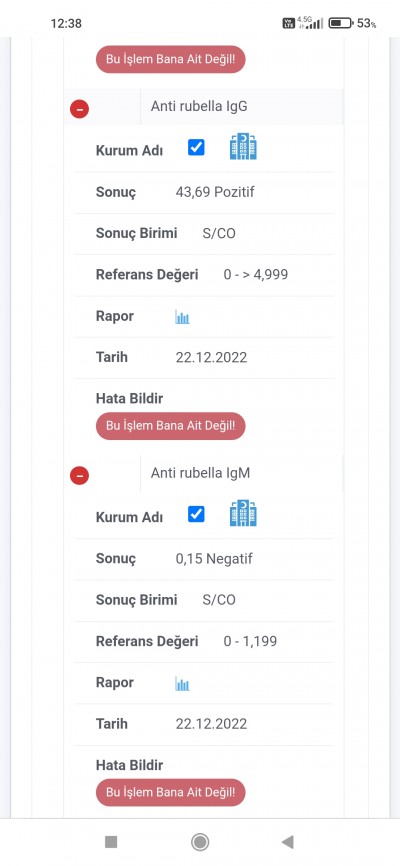400x866 pixels.
Task: Tap Android recent apps square icon
Action: [x=111, y=842]
